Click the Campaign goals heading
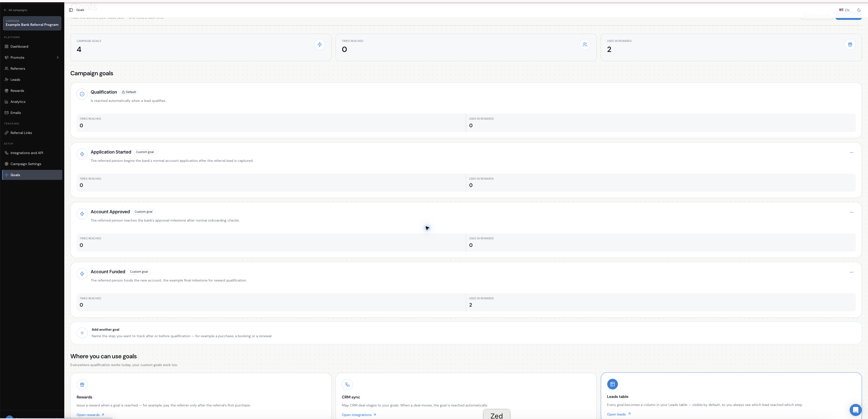The image size is (868, 419). click(x=92, y=73)
